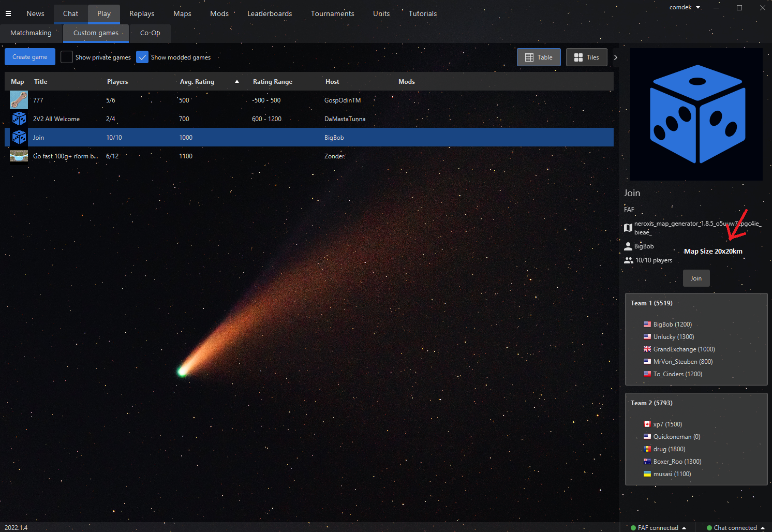This screenshot has height=532, width=772.
Task: Click the flag icon next to drug
Action: [647, 449]
